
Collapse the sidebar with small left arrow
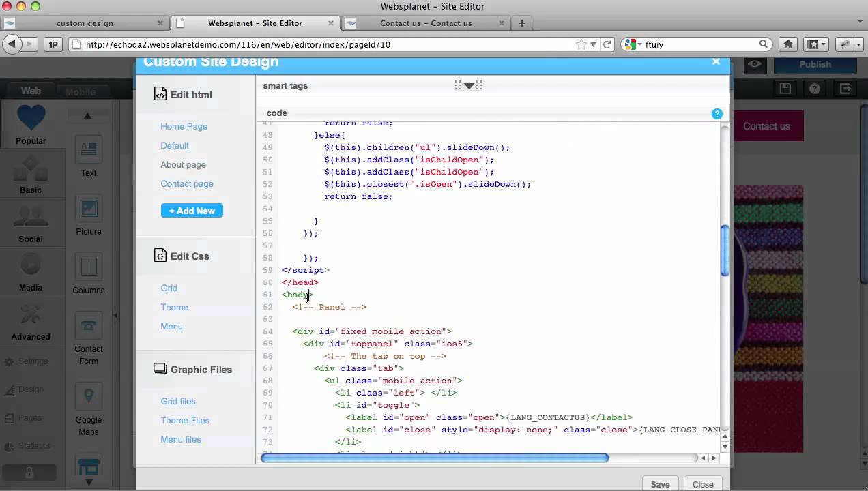115,315
